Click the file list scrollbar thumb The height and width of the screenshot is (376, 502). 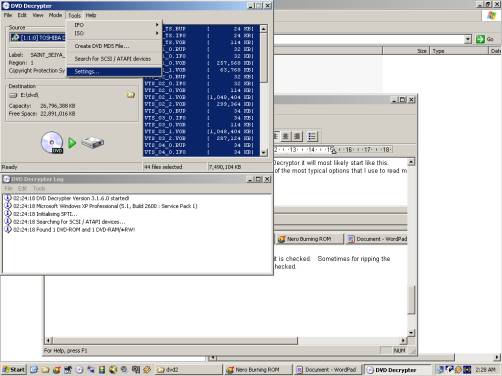point(264,57)
